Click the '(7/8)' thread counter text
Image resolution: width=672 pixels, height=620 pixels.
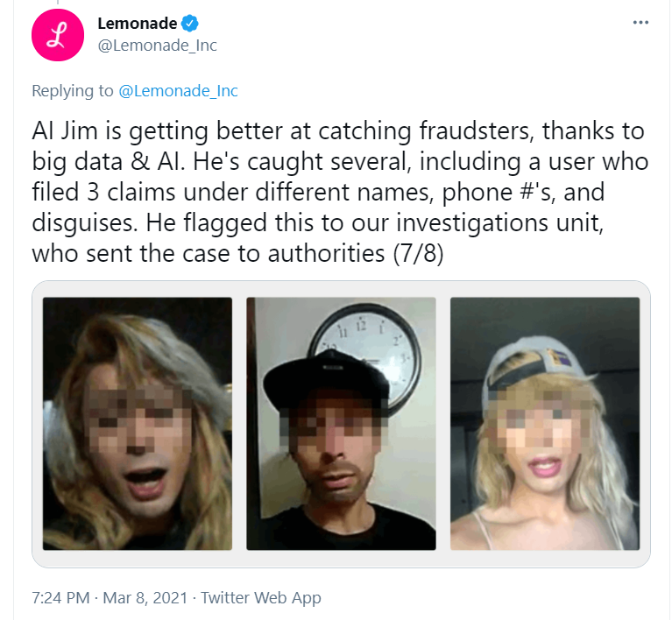click(418, 253)
